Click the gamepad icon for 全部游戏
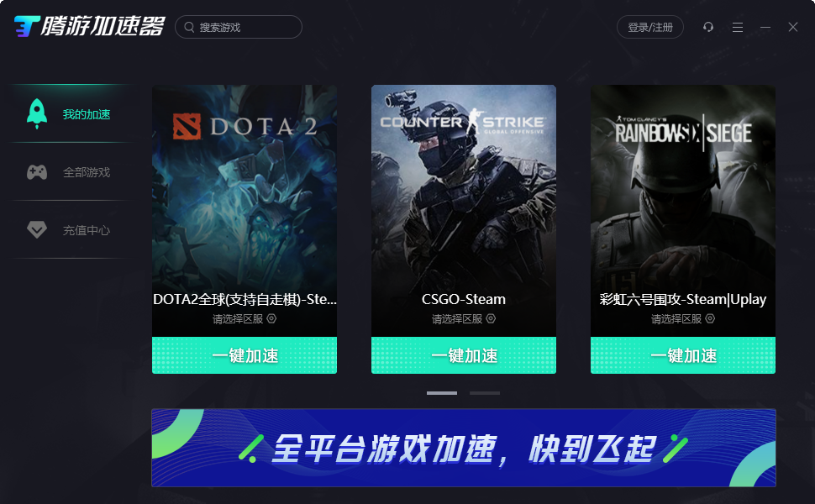Screen dimensions: 815x504 click(x=37, y=172)
